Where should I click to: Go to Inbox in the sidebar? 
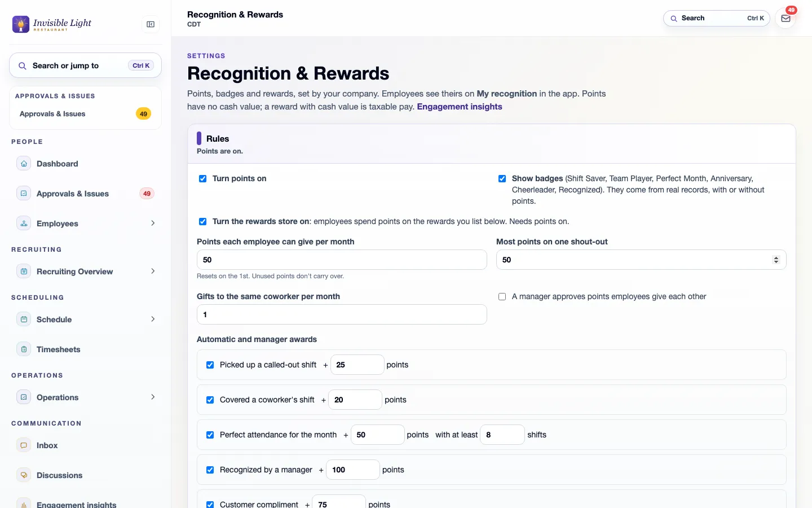coord(85,445)
